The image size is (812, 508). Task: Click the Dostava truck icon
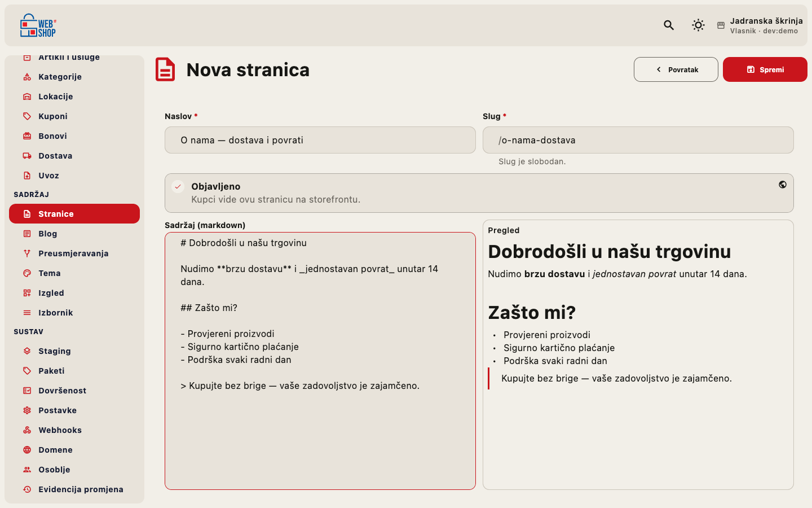click(27, 156)
